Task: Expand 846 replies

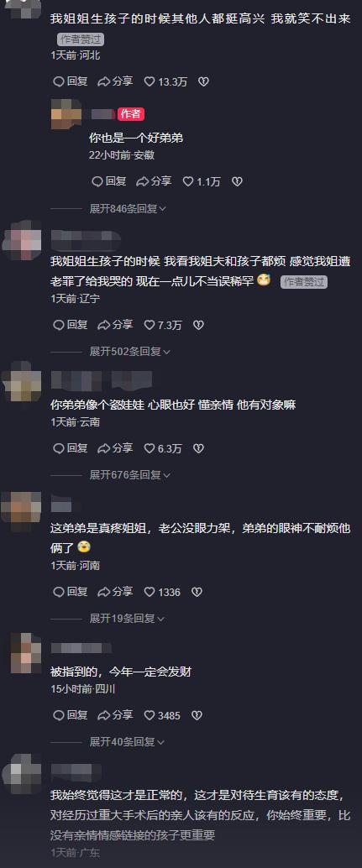Action: [128, 209]
